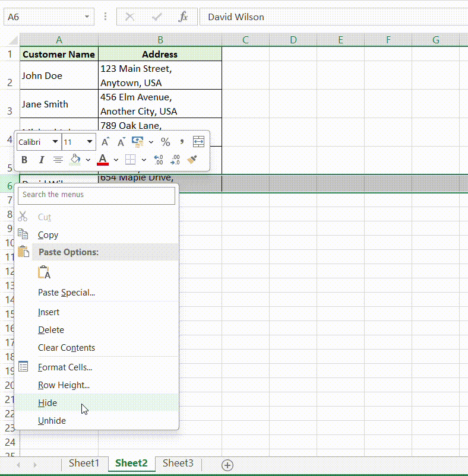
Task: Decrease font size with small A
Action: click(121, 142)
